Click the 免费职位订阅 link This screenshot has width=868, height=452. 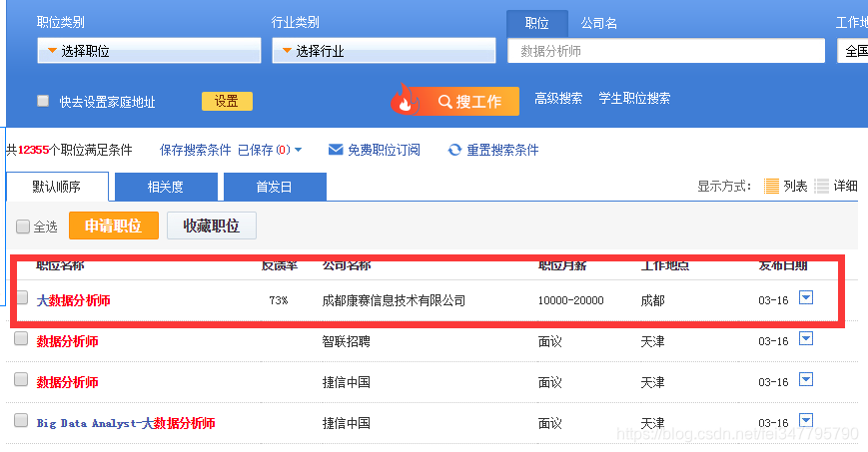384,150
